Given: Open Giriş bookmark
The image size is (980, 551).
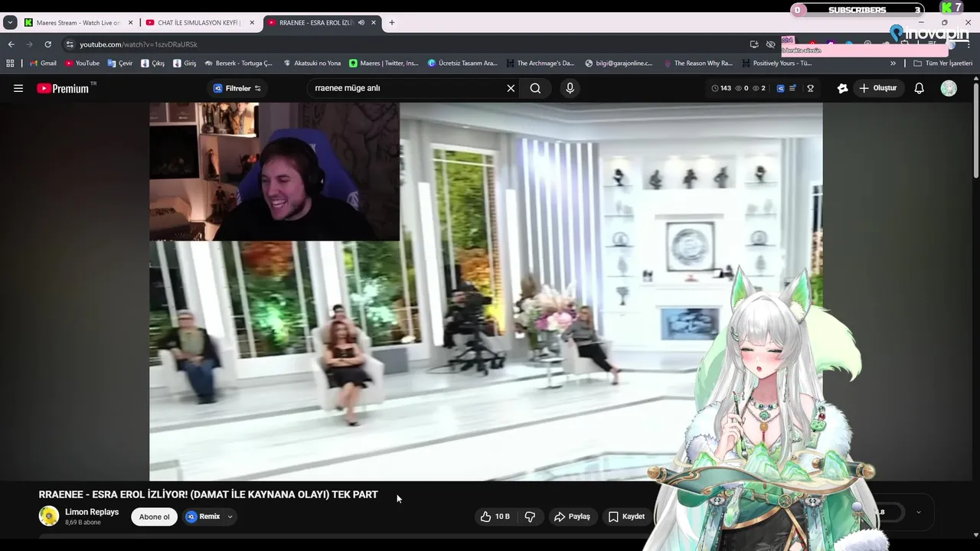Looking at the screenshot, I should click(x=185, y=64).
